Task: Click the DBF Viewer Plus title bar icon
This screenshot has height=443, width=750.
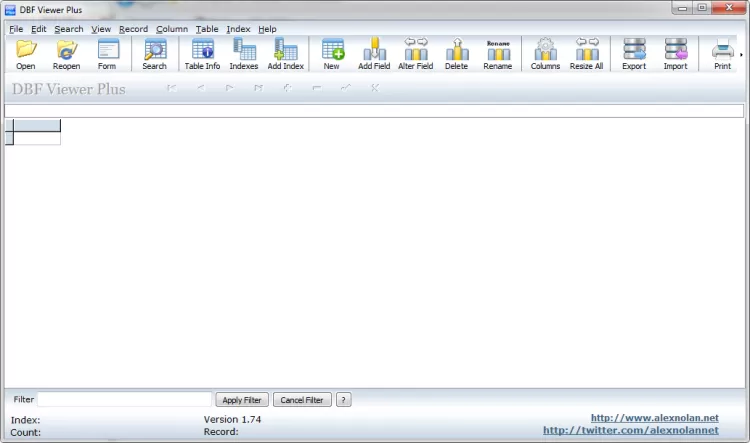Action: click(x=10, y=10)
